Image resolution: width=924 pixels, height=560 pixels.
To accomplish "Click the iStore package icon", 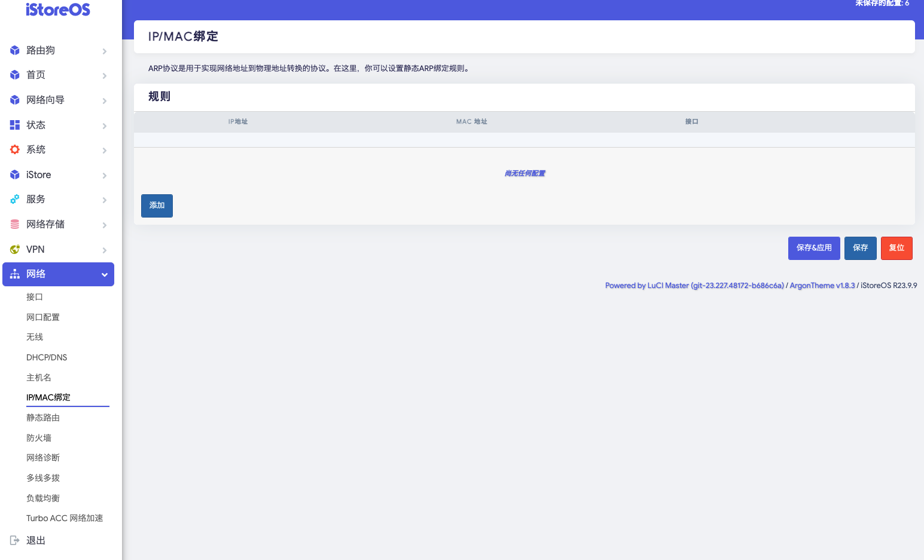I will pos(14,175).
